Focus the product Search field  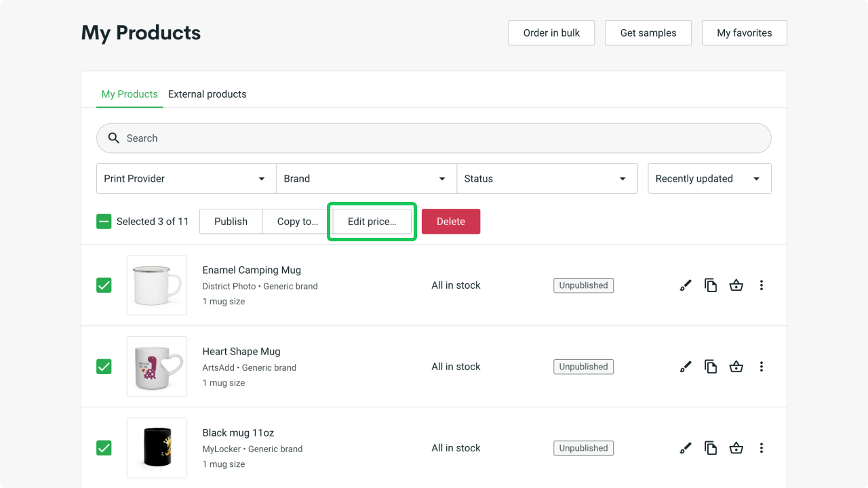pos(434,138)
